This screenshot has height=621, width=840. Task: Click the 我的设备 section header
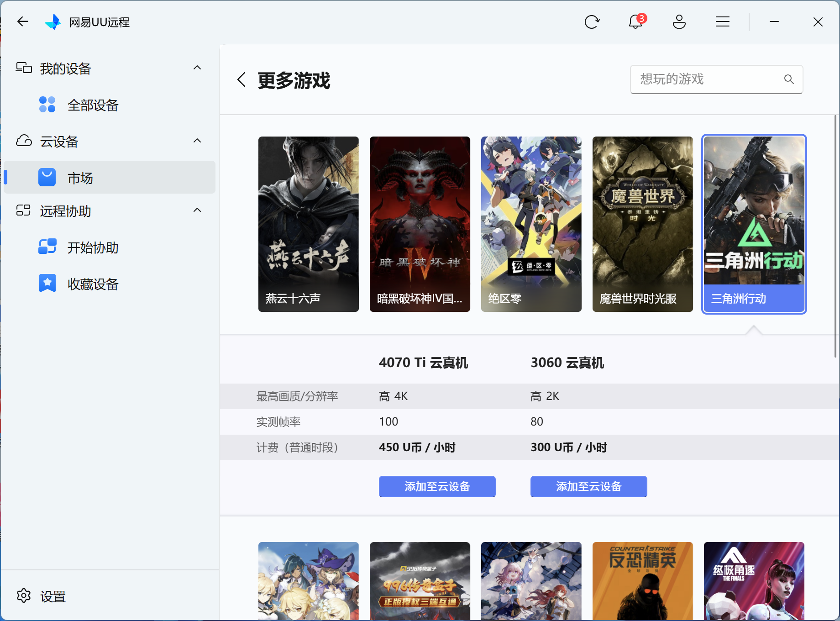(109, 68)
